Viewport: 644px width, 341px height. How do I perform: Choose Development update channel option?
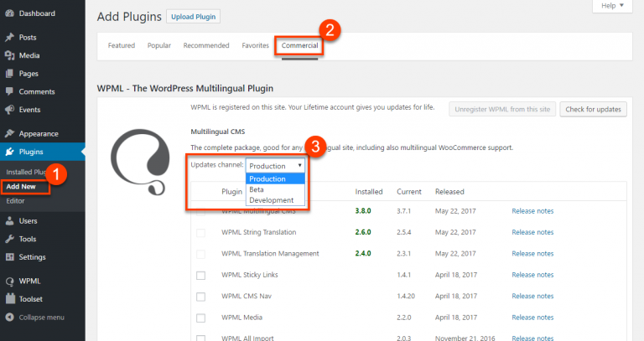click(x=275, y=200)
